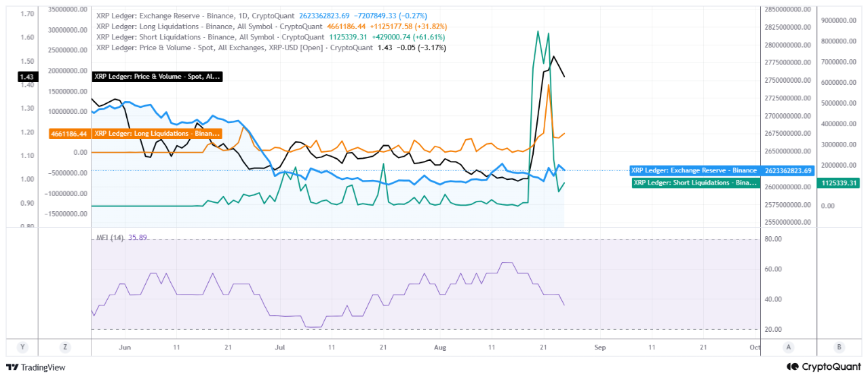Screen dimensions: 868x378
Task: Click the green Short Liquidations series label on the chart
Action: pyautogui.click(x=696, y=183)
